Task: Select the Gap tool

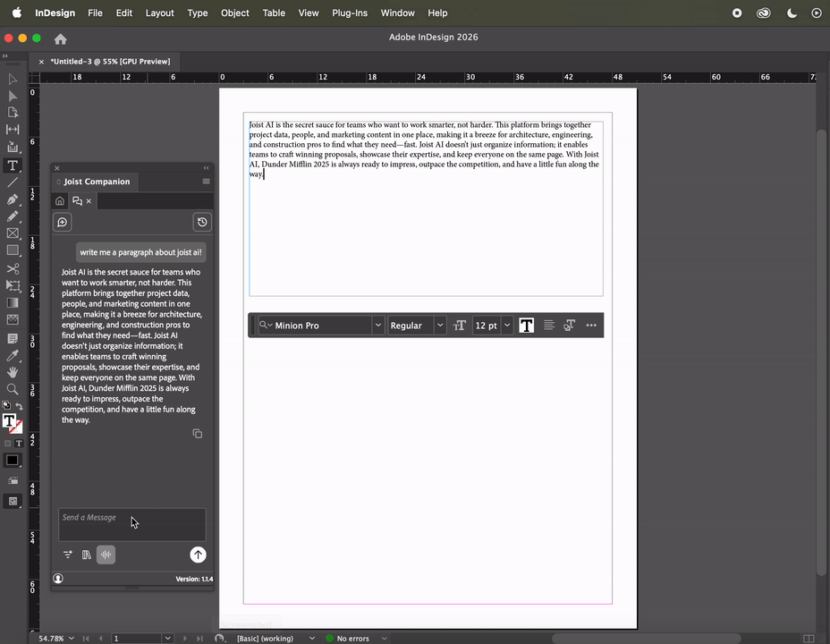Action: (13, 130)
